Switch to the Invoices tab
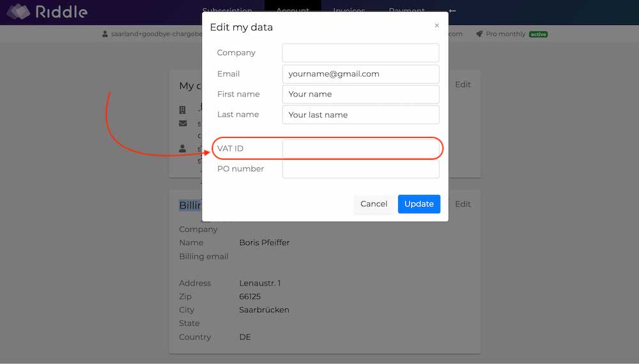The height and width of the screenshot is (364, 639). pos(349,11)
